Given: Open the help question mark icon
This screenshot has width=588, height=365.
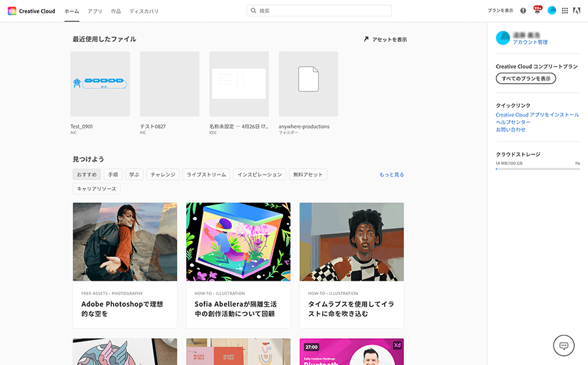Looking at the screenshot, I should click(523, 11).
